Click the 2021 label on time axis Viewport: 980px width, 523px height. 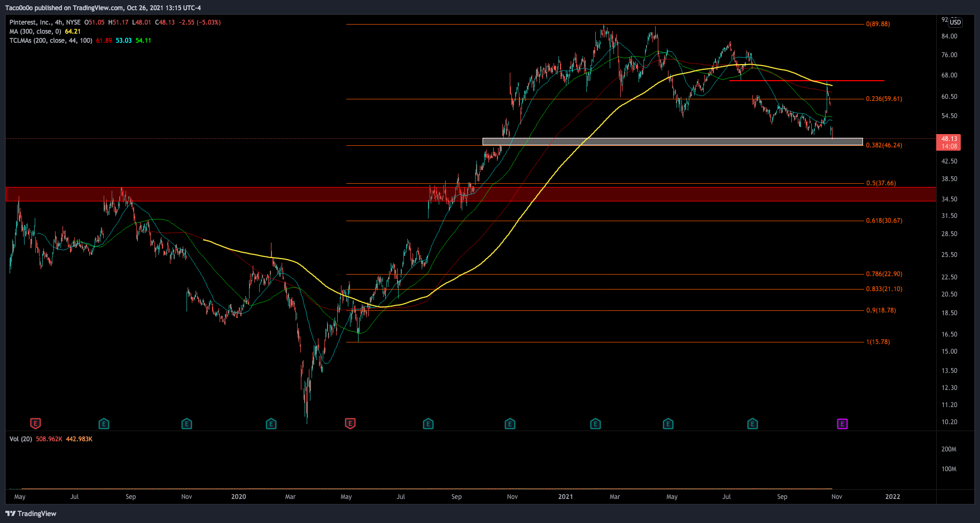(x=565, y=497)
